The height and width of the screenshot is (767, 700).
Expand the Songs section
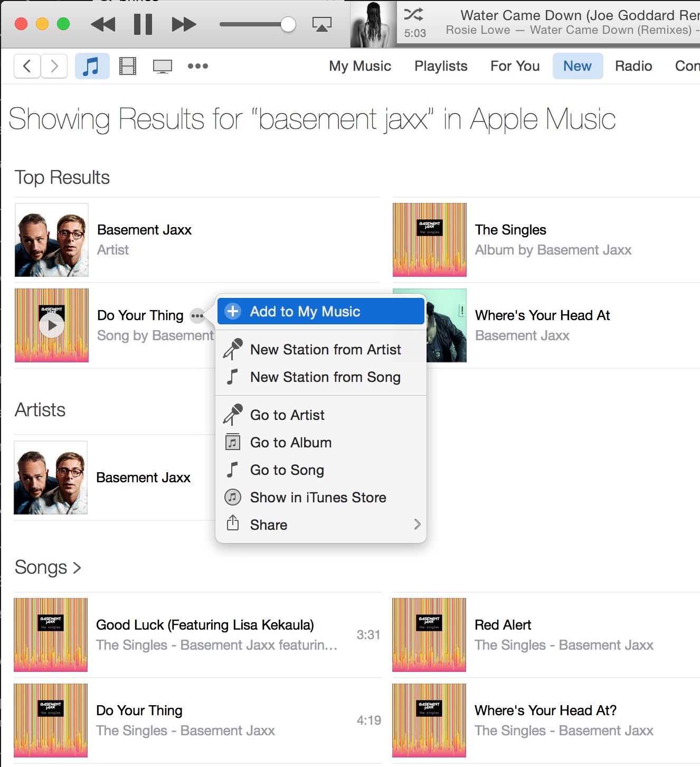point(48,567)
